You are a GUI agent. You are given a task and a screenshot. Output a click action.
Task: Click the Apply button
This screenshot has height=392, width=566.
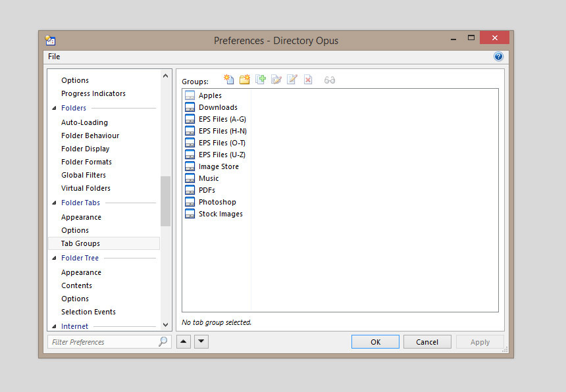(x=480, y=342)
